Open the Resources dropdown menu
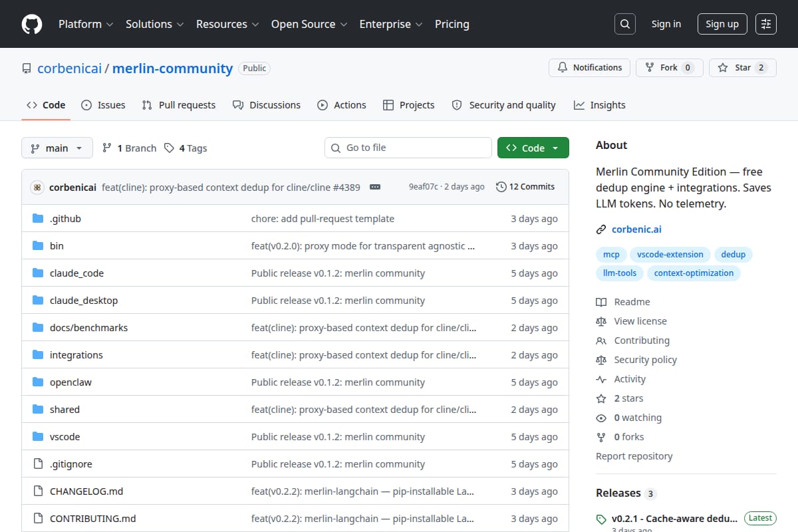 pos(227,24)
